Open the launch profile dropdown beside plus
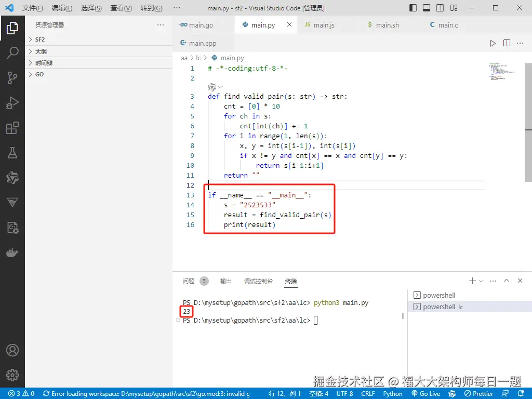 click(481, 281)
